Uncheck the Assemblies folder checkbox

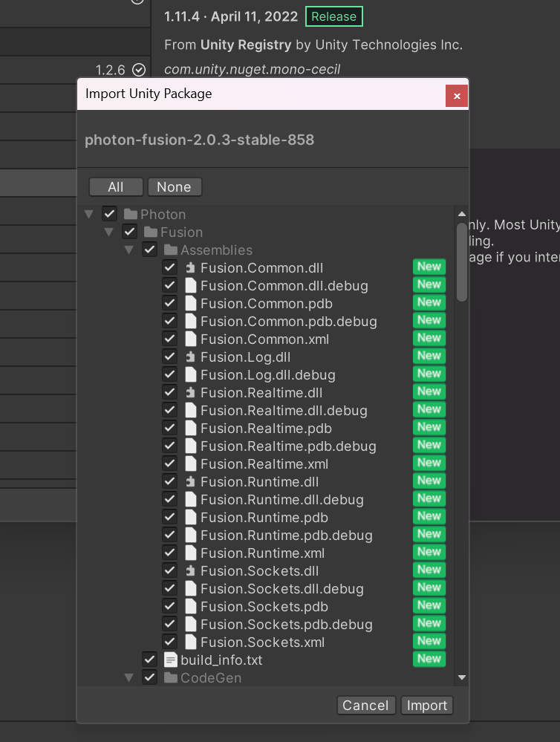(x=149, y=250)
